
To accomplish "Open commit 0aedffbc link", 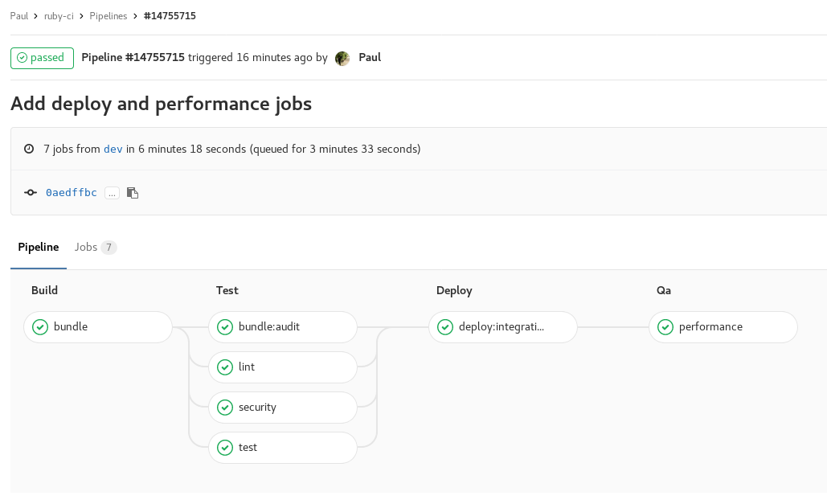I will [x=72, y=193].
